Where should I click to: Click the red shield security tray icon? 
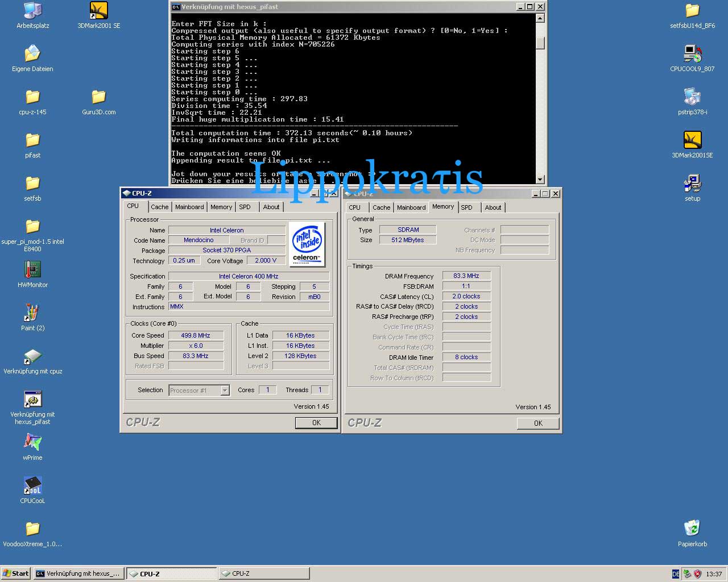pos(697,574)
